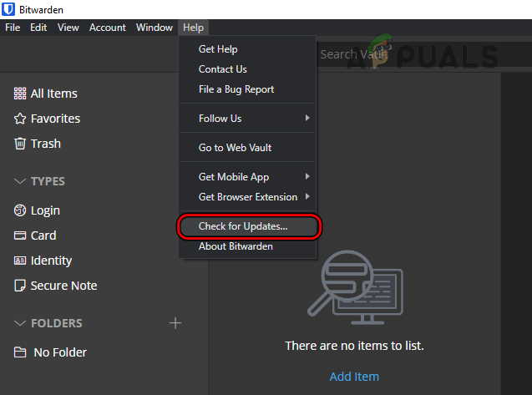Click the Add Item link
The height and width of the screenshot is (395, 532).
click(354, 377)
